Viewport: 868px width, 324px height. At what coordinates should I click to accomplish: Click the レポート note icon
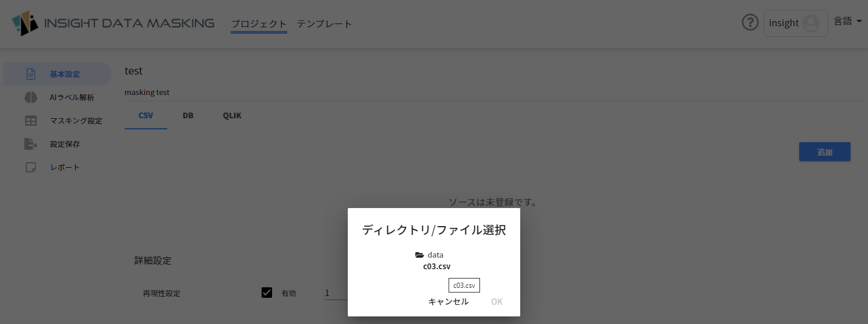[x=31, y=167]
